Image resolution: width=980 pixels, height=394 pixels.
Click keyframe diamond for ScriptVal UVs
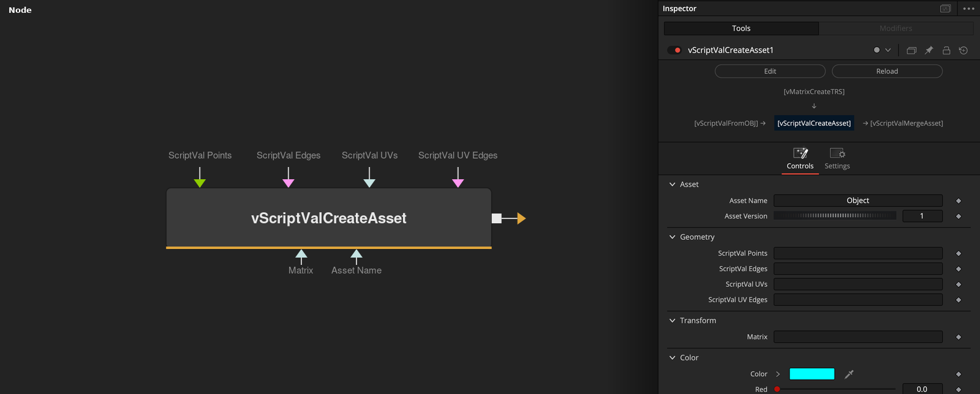pyautogui.click(x=959, y=284)
